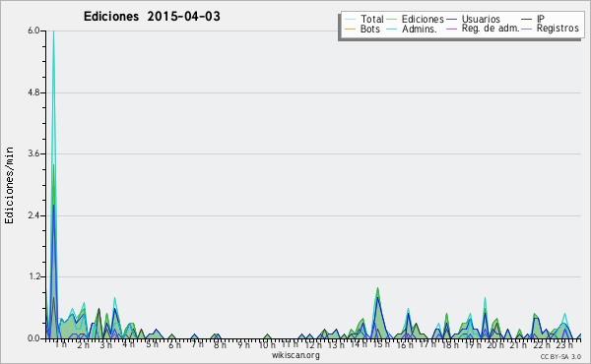Click the tall peak near 6.0

click(x=53, y=33)
